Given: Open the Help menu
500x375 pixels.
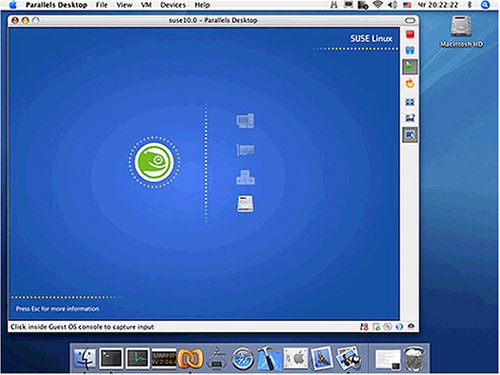Looking at the screenshot, I should pos(202,5).
